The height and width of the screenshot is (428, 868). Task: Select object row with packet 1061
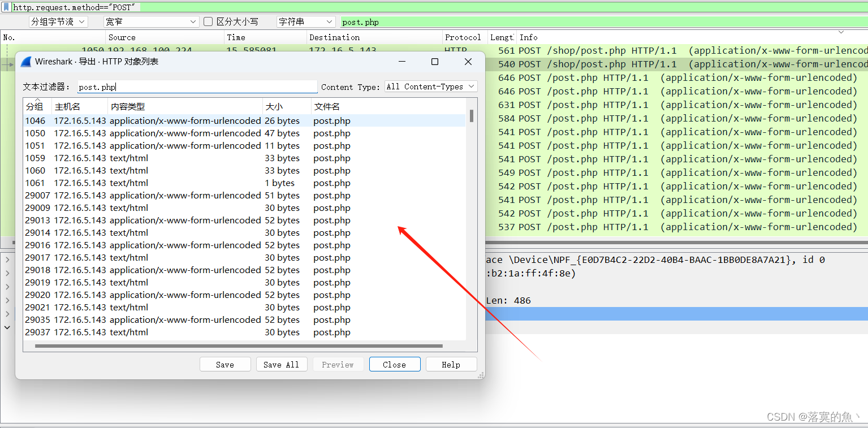point(244,183)
